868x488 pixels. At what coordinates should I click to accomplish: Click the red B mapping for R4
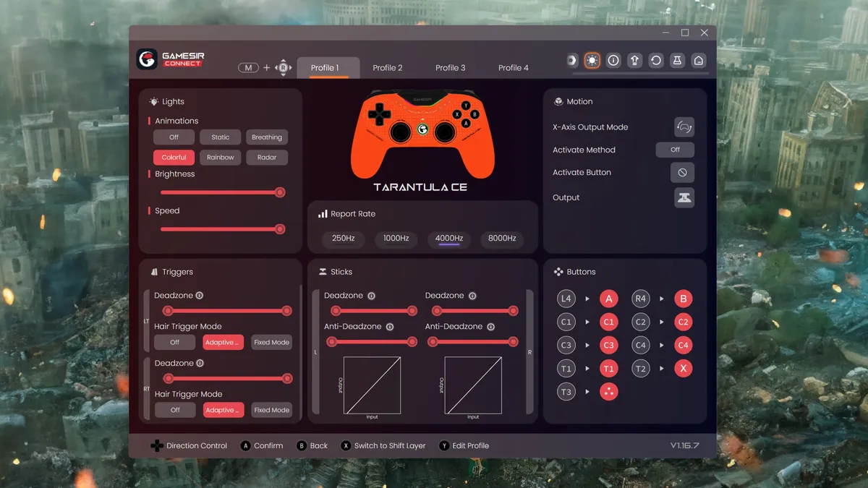click(683, 299)
